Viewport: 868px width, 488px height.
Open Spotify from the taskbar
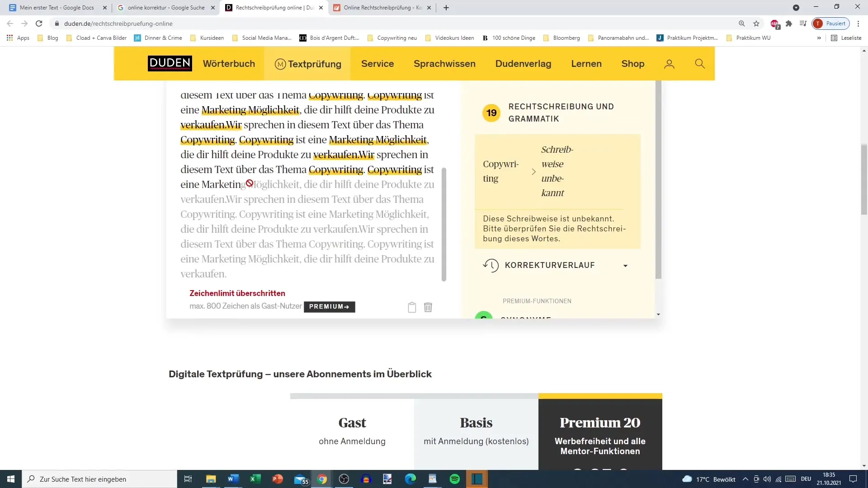[x=455, y=479]
